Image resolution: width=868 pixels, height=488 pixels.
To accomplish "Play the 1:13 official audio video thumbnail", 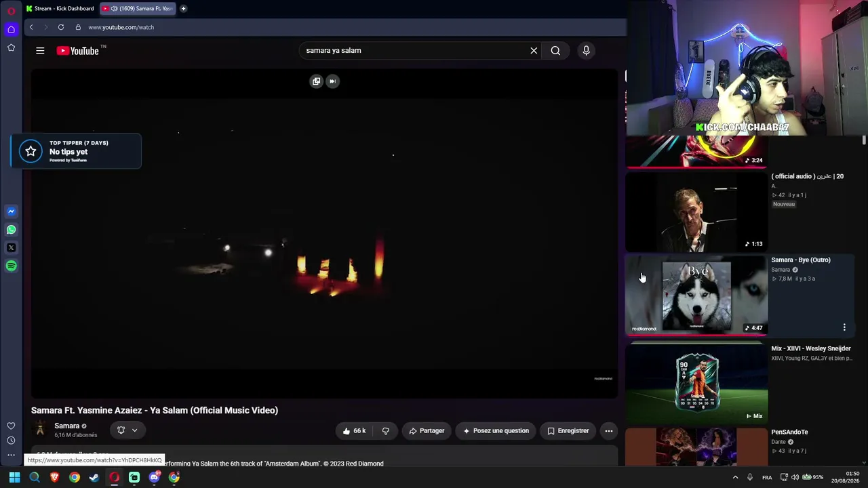I will point(696,212).
